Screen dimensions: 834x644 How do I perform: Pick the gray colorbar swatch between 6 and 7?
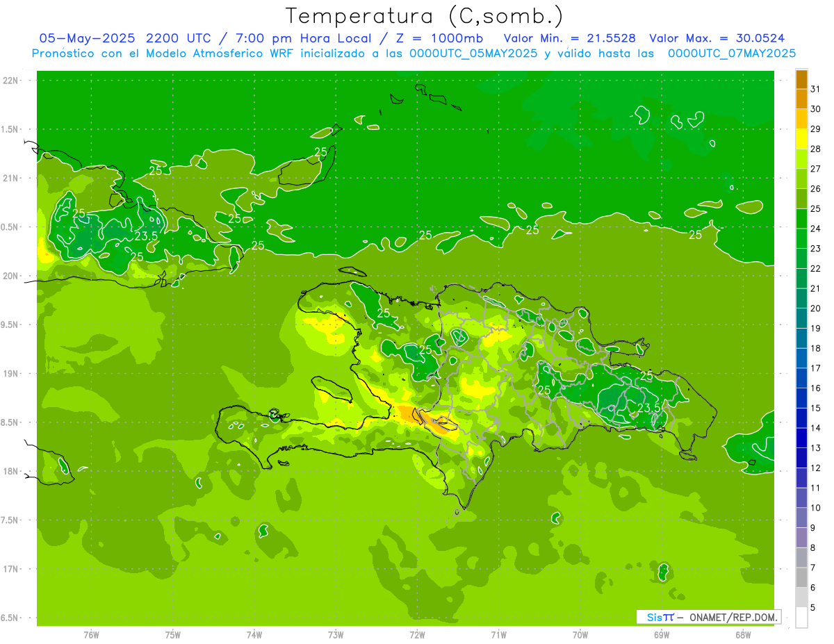point(801,577)
